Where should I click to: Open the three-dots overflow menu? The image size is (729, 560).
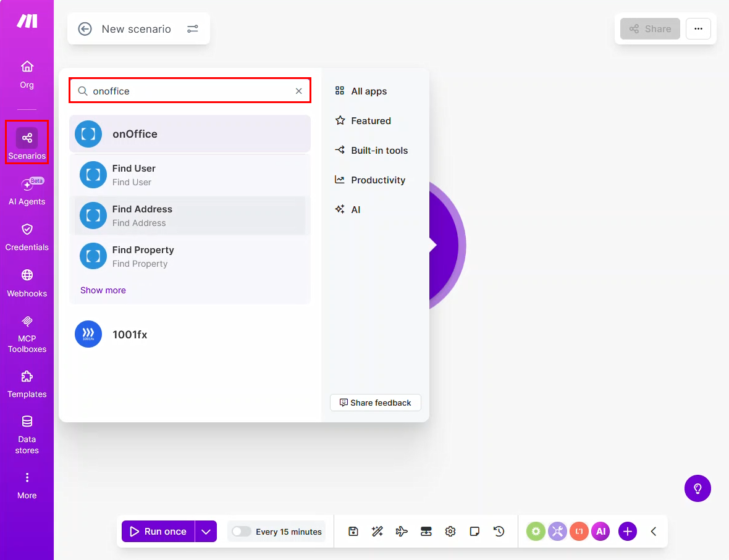(698, 29)
